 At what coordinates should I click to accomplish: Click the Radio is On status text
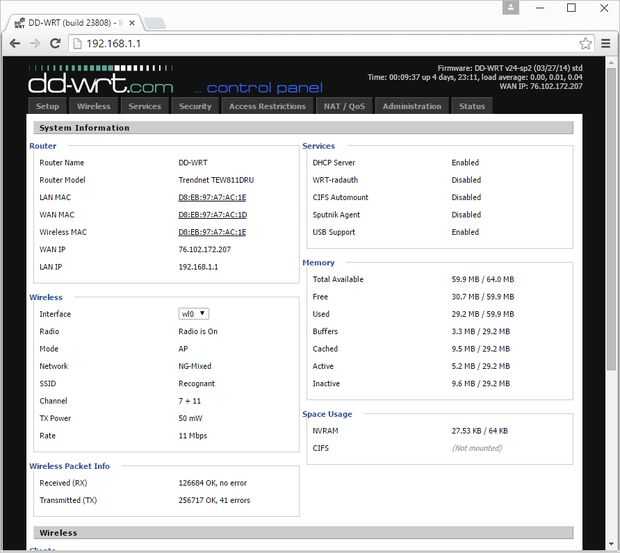point(198,331)
